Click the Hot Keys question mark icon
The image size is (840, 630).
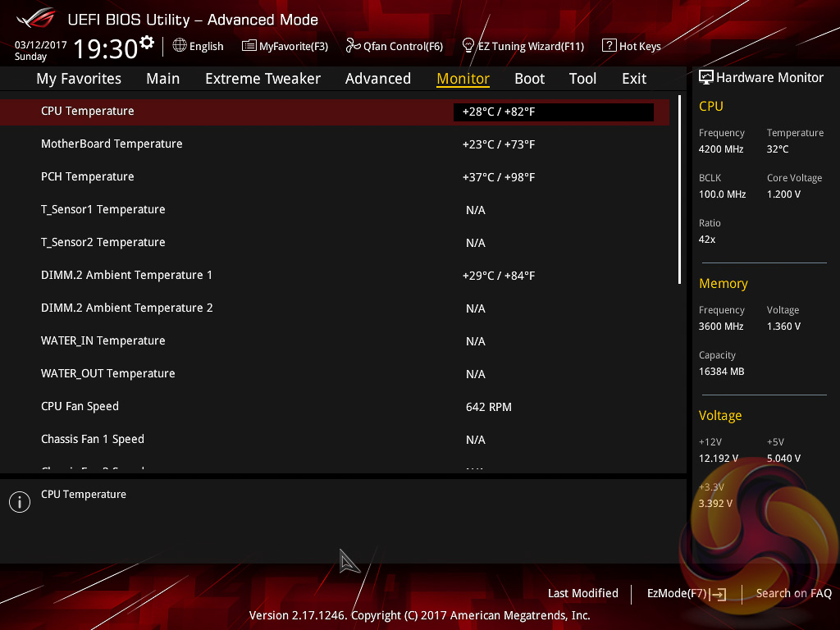click(x=609, y=46)
